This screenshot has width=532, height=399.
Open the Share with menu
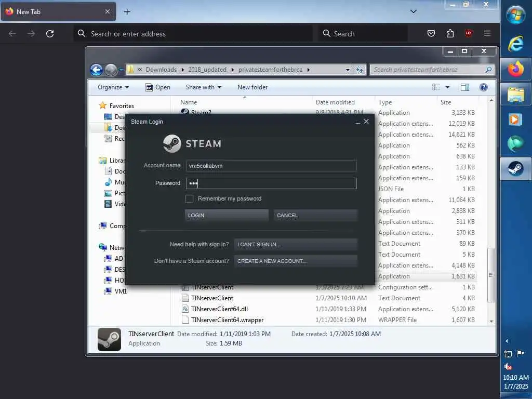pyautogui.click(x=203, y=87)
